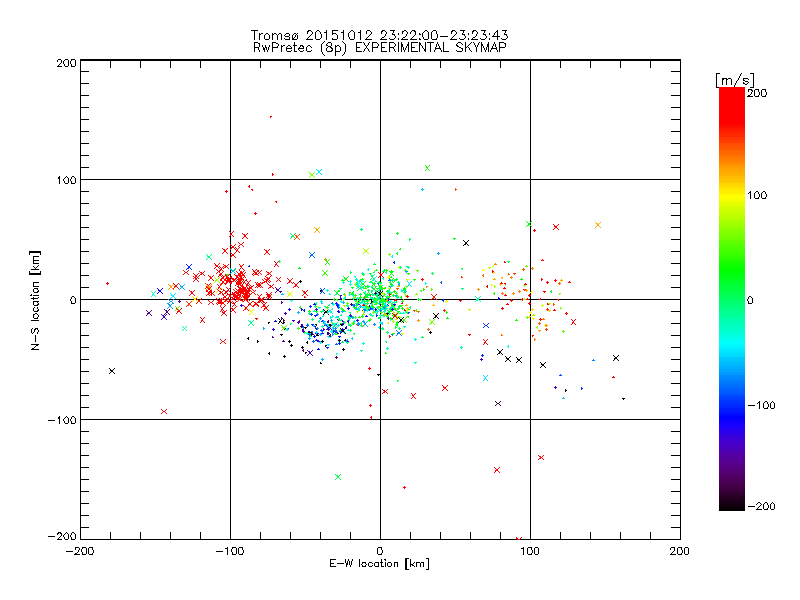Click the subtitle "RwPretec (8p) EXPERIMENTAL SKYMAP"
The image size is (800, 600).
(x=380, y=47)
